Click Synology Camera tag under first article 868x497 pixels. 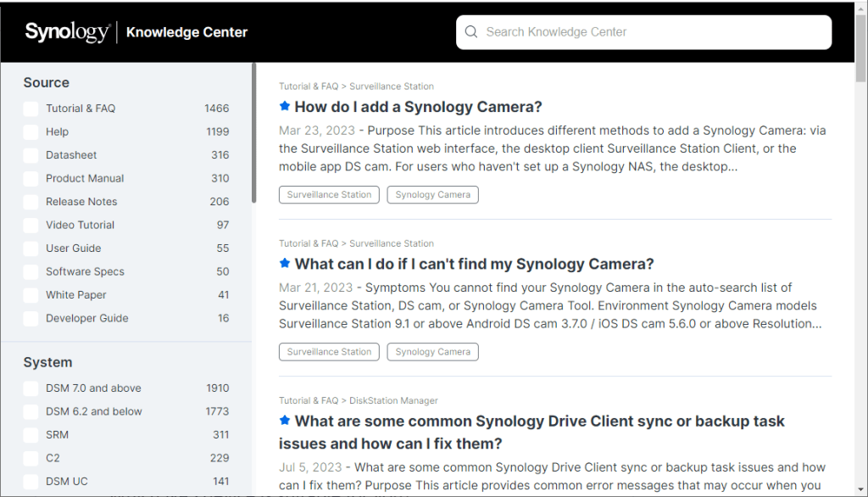tap(433, 194)
